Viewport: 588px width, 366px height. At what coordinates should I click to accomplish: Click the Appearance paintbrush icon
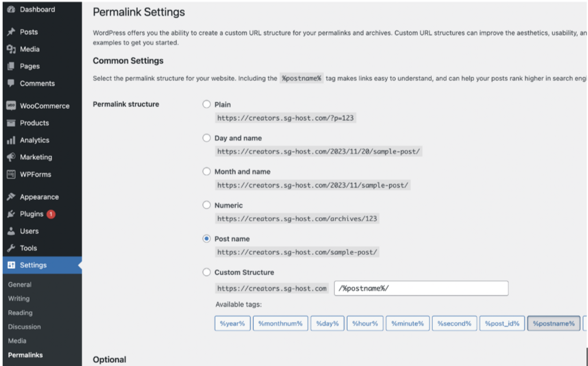tap(11, 197)
